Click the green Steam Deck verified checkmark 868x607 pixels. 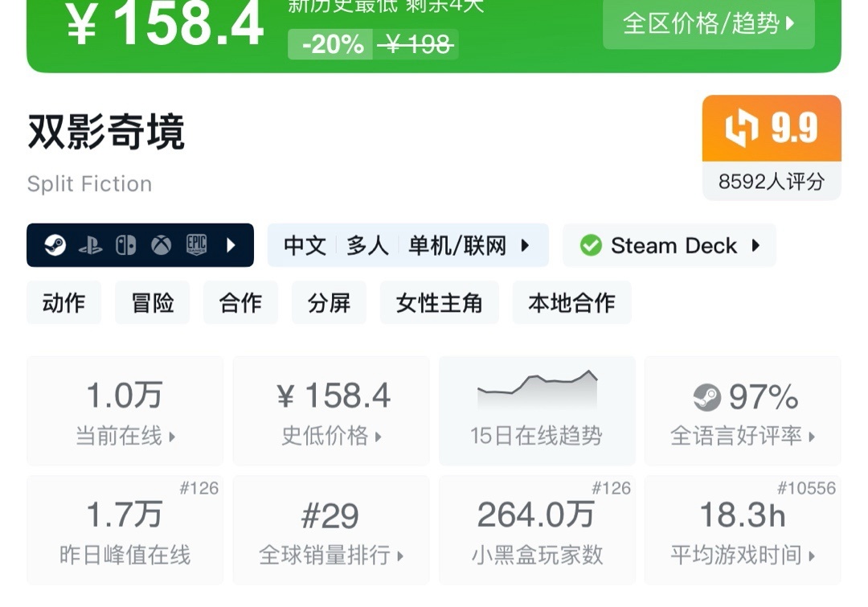[x=591, y=244]
